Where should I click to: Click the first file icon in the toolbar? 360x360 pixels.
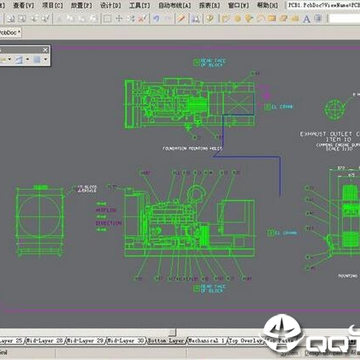click(x=11, y=19)
